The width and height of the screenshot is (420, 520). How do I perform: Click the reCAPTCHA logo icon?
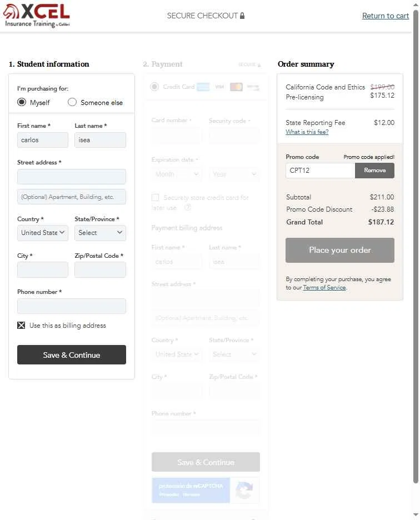pyautogui.click(x=244, y=490)
